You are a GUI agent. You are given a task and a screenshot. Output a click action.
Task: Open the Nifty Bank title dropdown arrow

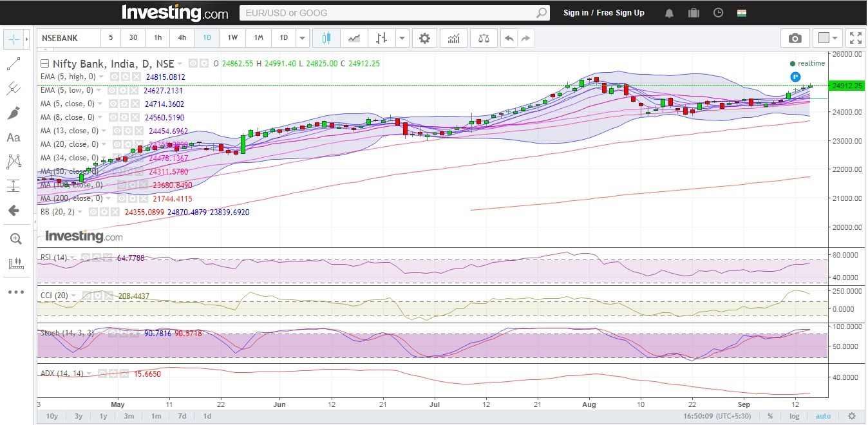[x=180, y=64]
